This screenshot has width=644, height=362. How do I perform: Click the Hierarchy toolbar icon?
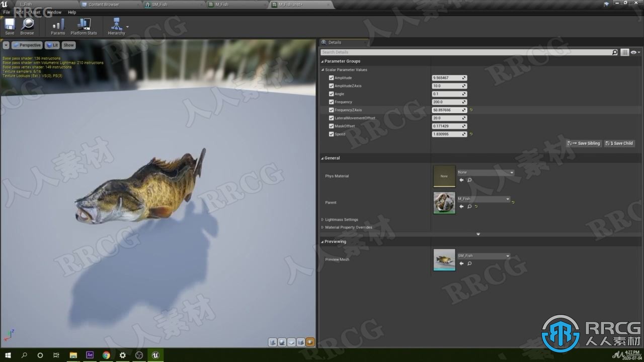click(x=116, y=26)
